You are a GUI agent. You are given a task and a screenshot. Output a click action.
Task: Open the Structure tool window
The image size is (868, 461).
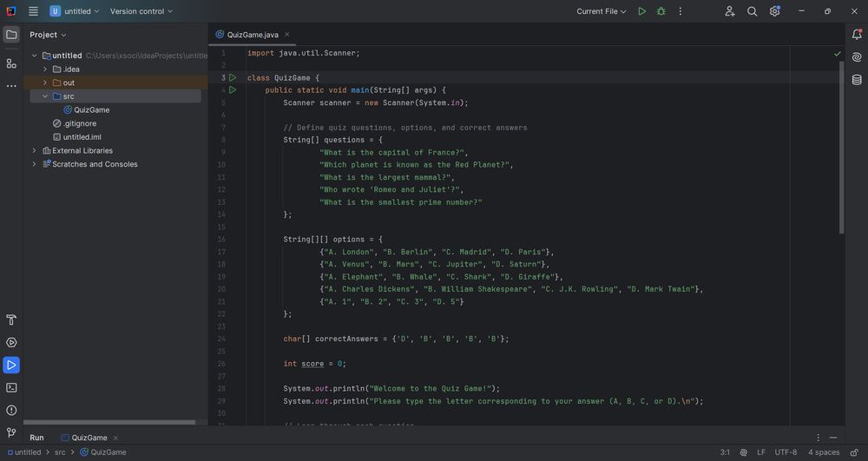11,63
